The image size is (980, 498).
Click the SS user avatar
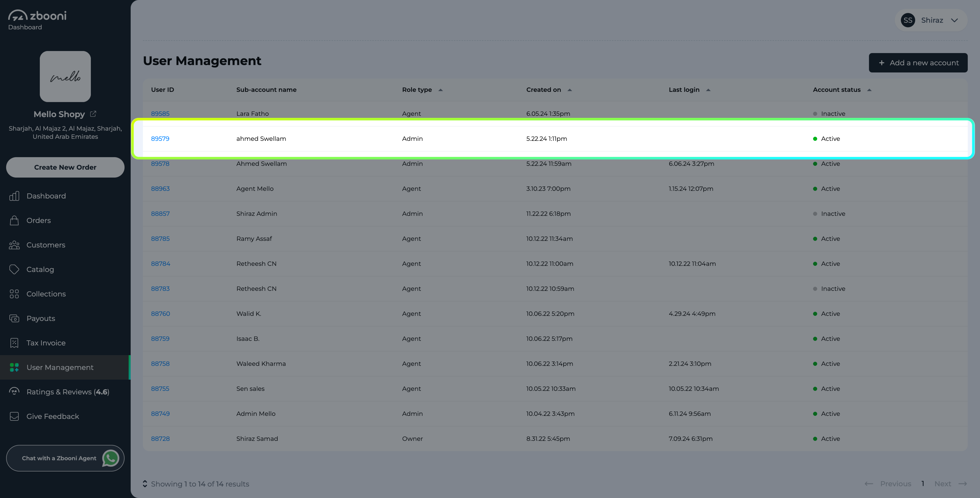[x=908, y=20]
